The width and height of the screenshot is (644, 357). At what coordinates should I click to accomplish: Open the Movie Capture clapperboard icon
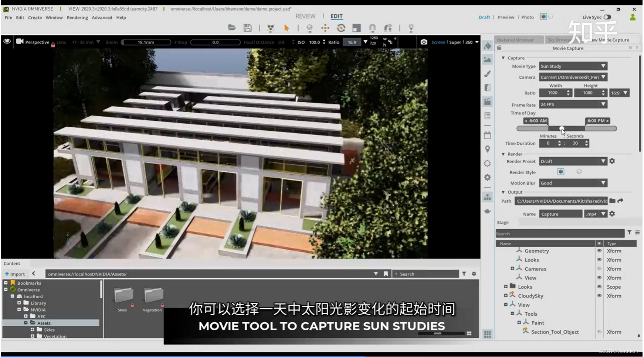click(488, 102)
